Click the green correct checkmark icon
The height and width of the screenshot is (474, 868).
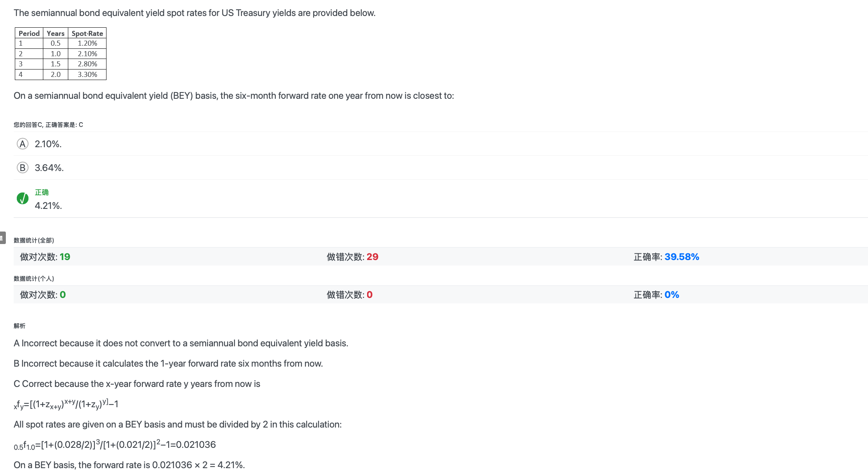[x=23, y=198]
